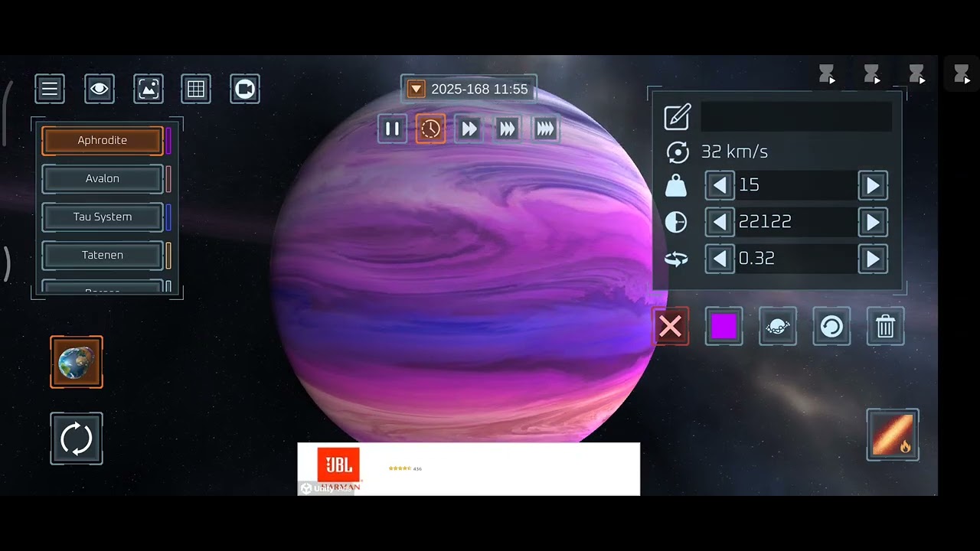Focus the planet name input field

tap(796, 117)
